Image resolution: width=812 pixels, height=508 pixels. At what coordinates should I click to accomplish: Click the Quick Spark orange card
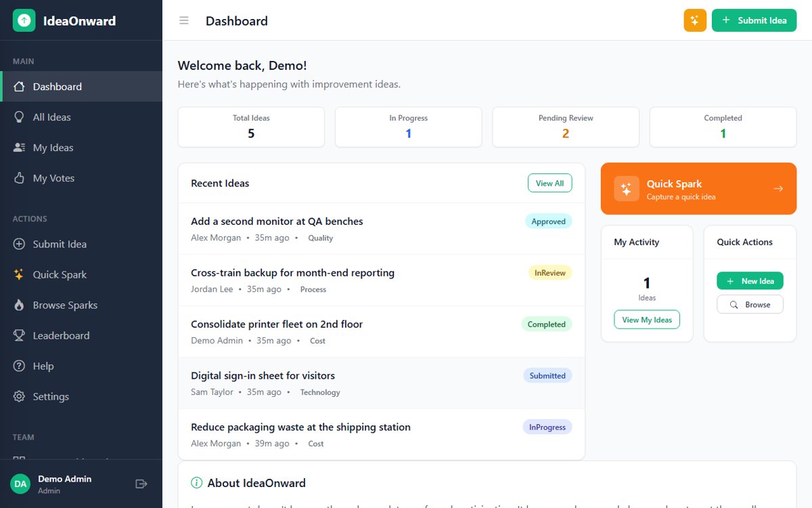698,189
